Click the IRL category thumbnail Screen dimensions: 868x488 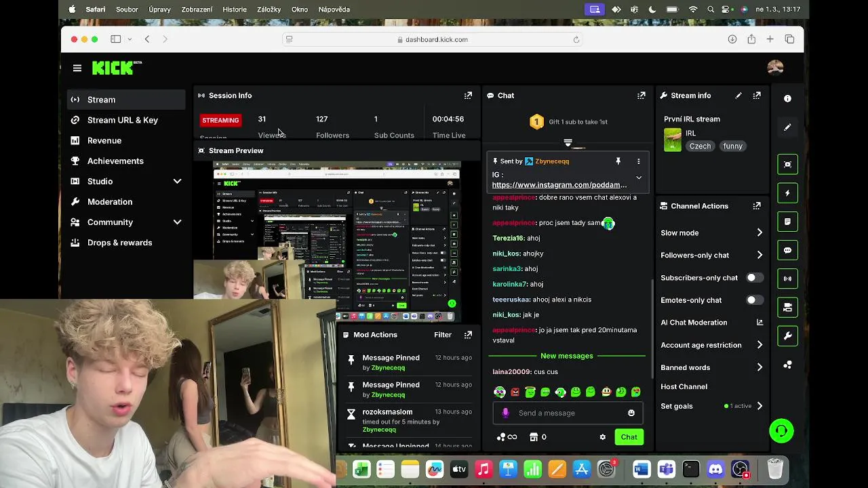coord(673,140)
